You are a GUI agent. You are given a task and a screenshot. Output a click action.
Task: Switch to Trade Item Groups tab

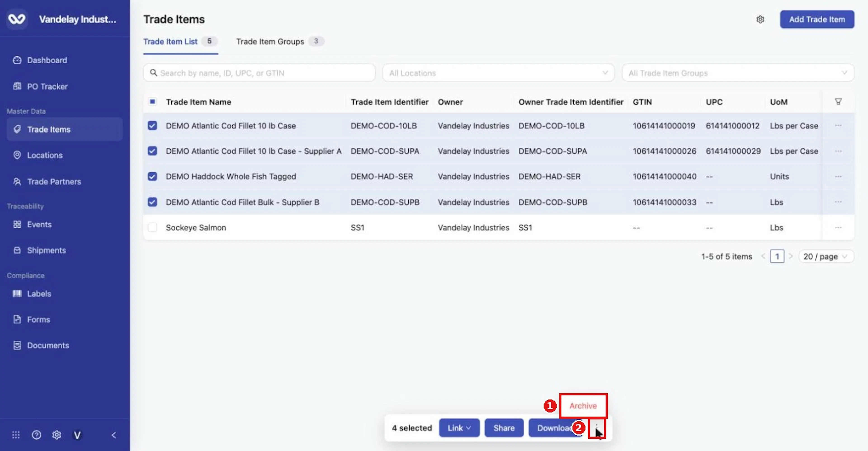[x=280, y=41]
